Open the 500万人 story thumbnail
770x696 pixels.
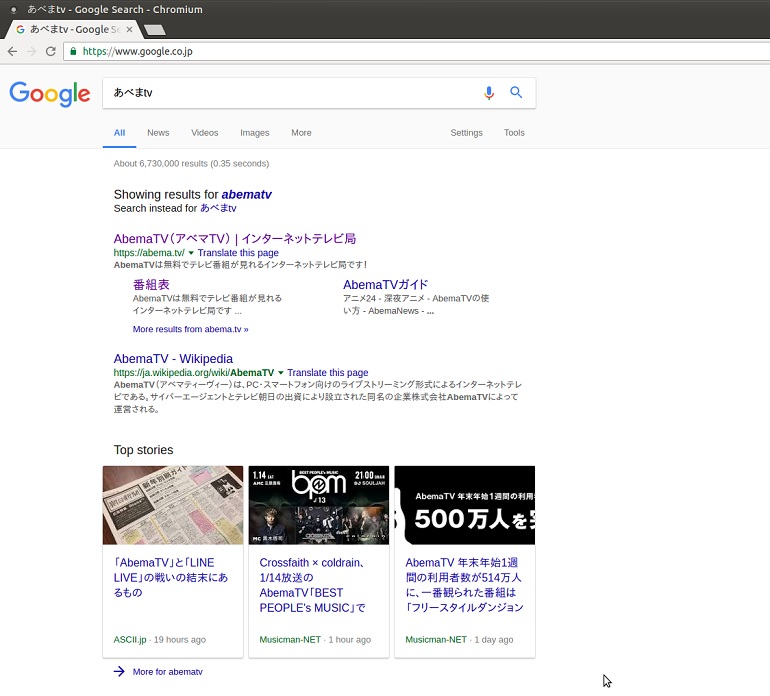point(465,505)
